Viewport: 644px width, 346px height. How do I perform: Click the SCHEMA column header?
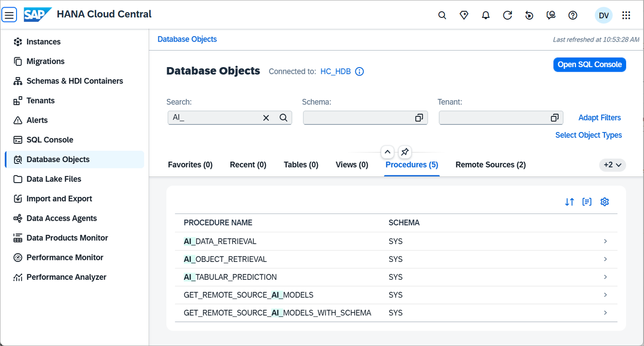[404, 223]
